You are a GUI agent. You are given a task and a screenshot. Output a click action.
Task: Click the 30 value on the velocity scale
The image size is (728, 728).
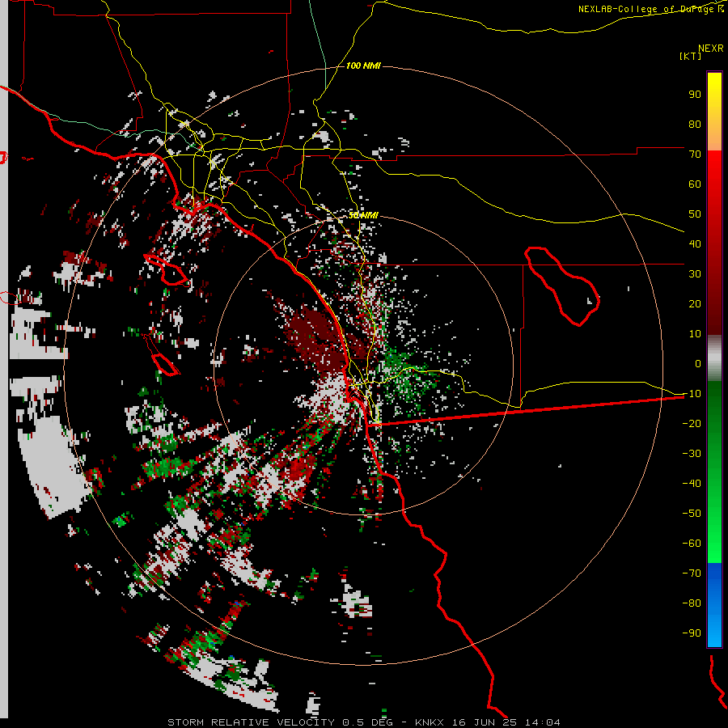(x=695, y=274)
